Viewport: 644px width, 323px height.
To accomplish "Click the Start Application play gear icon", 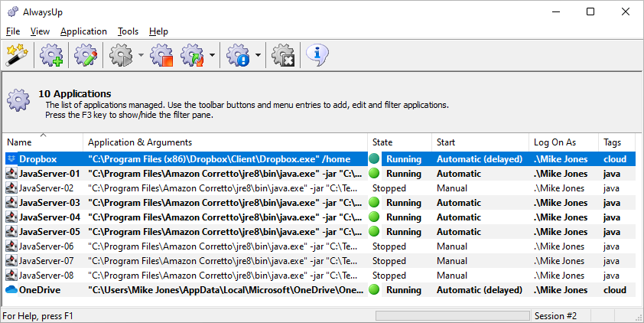I will [121, 54].
